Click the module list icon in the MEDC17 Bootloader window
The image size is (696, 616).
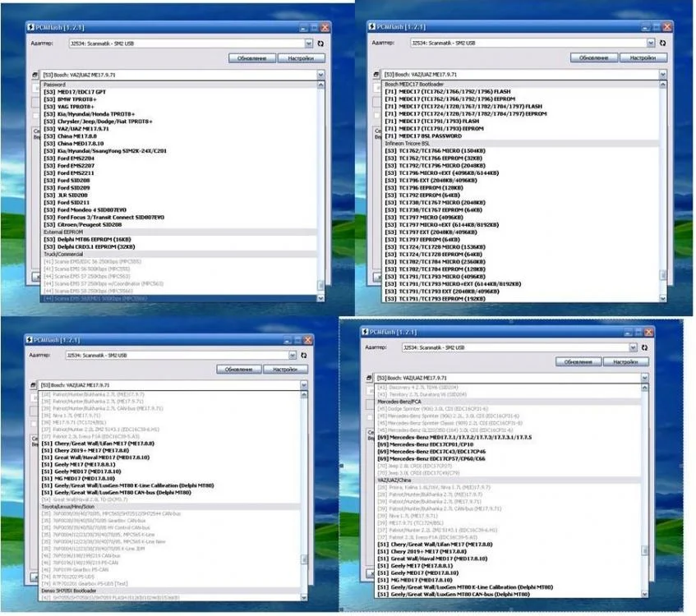tap(376, 74)
